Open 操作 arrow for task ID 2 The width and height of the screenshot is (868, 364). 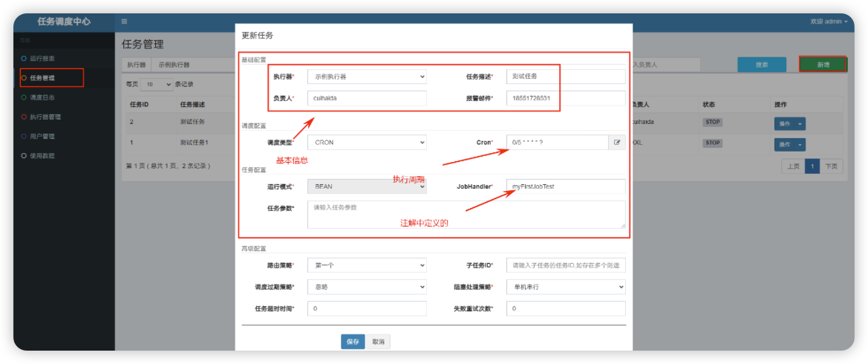800,123
